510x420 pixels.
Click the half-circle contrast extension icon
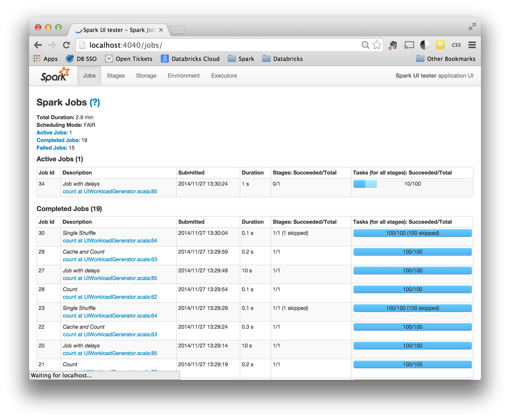tap(425, 45)
